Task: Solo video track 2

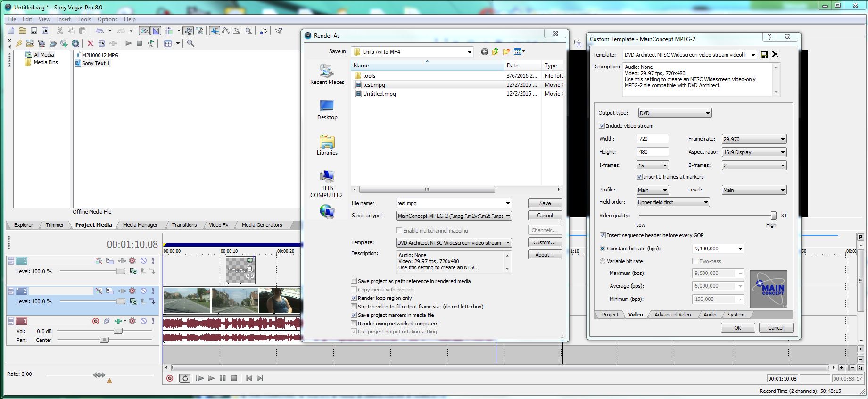Action: (x=153, y=291)
